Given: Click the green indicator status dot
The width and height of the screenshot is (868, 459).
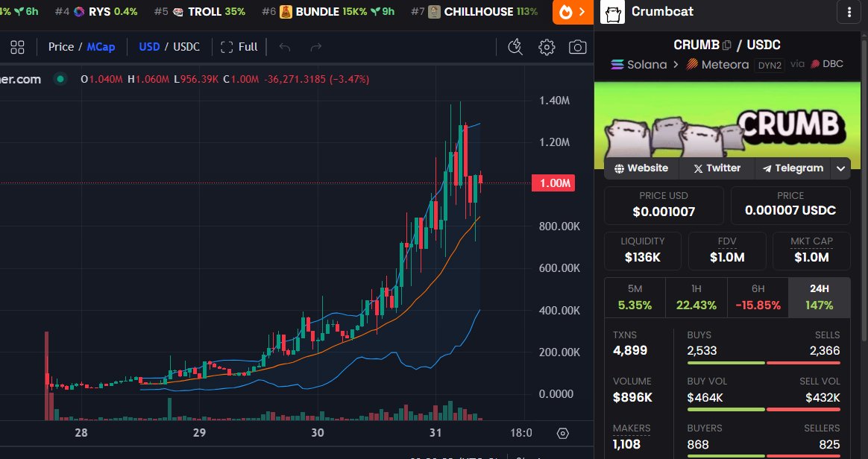Looking at the screenshot, I should pos(60,79).
